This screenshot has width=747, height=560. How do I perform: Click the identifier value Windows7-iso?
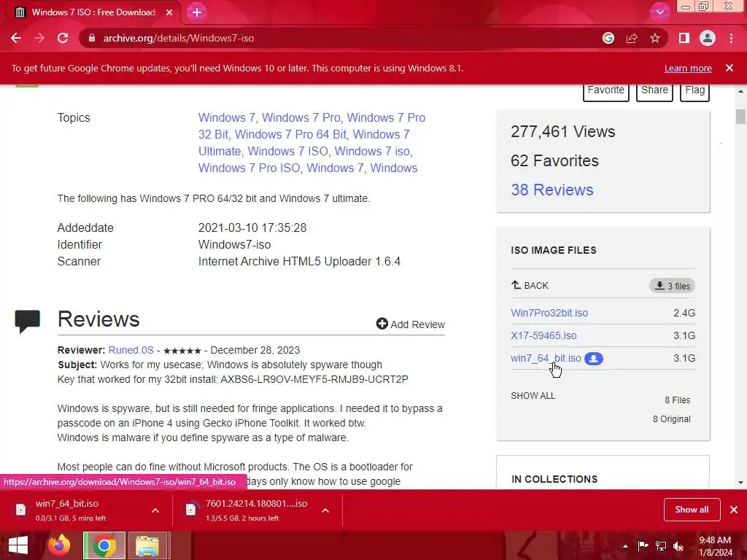coord(234,245)
